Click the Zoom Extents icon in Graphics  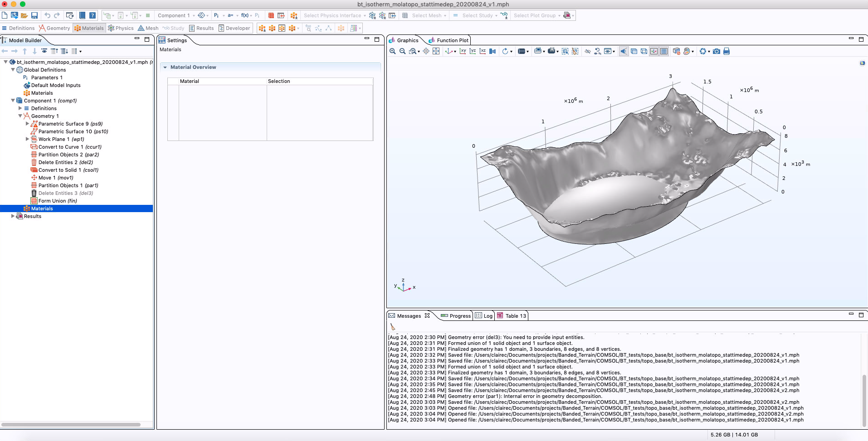pos(436,51)
